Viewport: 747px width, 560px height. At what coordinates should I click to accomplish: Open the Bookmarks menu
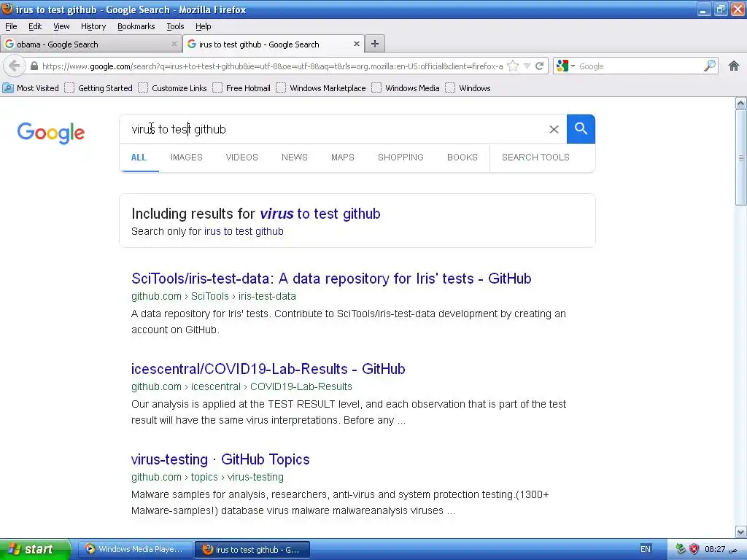coord(136,26)
